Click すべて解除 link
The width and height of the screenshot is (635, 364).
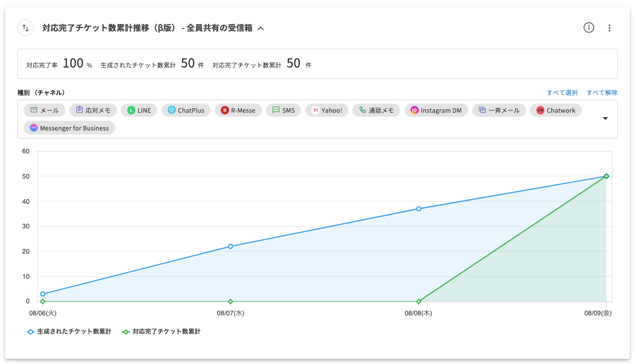point(602,93)
